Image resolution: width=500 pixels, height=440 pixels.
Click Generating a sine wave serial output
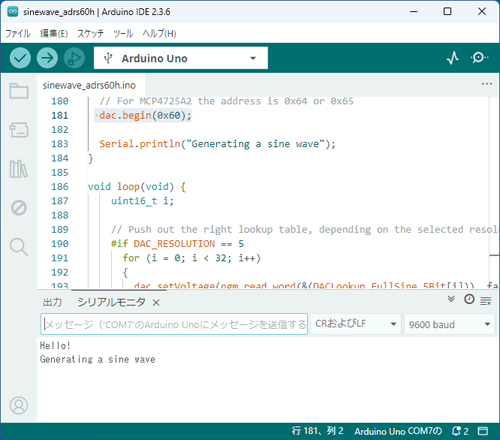click(x=97, y=359)
